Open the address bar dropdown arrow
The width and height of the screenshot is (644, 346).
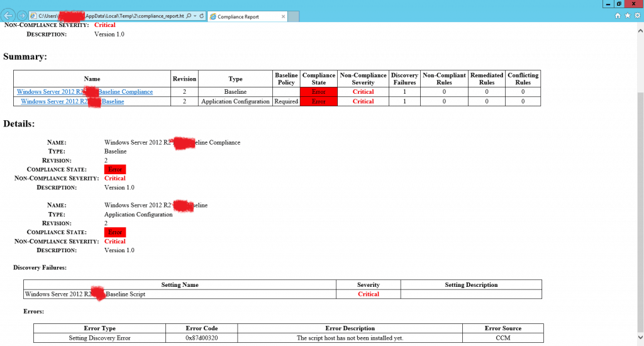(x=195, y=16)
